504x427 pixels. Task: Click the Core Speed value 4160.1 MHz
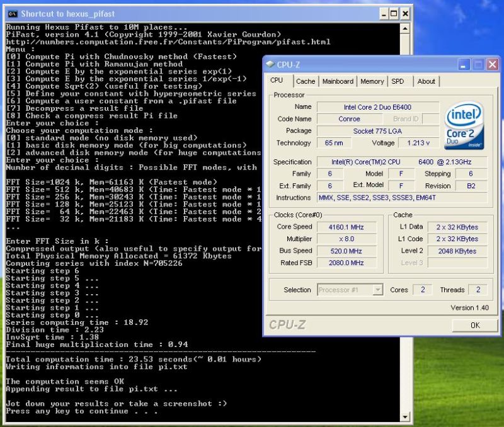tap(346, 227)
